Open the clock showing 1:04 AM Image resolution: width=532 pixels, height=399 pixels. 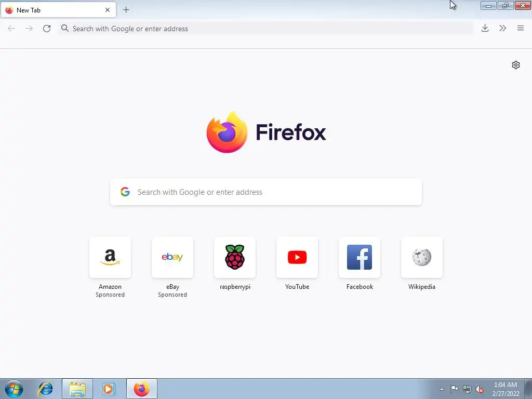click(506, 389)
